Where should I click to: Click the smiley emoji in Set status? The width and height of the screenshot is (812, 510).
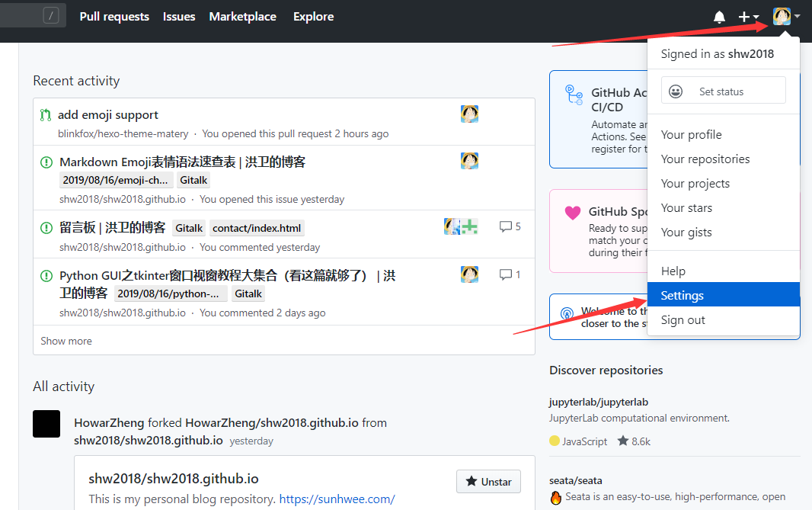(x=676, y=91)
